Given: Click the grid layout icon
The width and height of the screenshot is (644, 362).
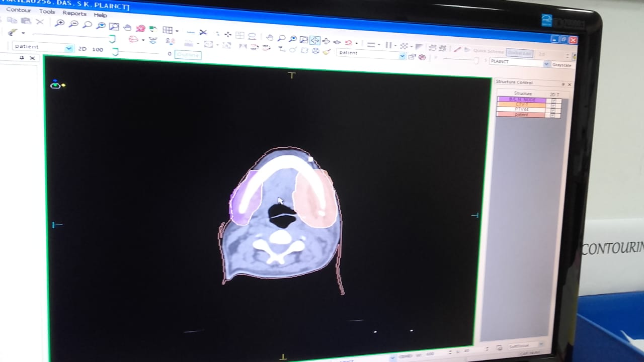Looking at the screenshot, I should (x=168, y=30).
